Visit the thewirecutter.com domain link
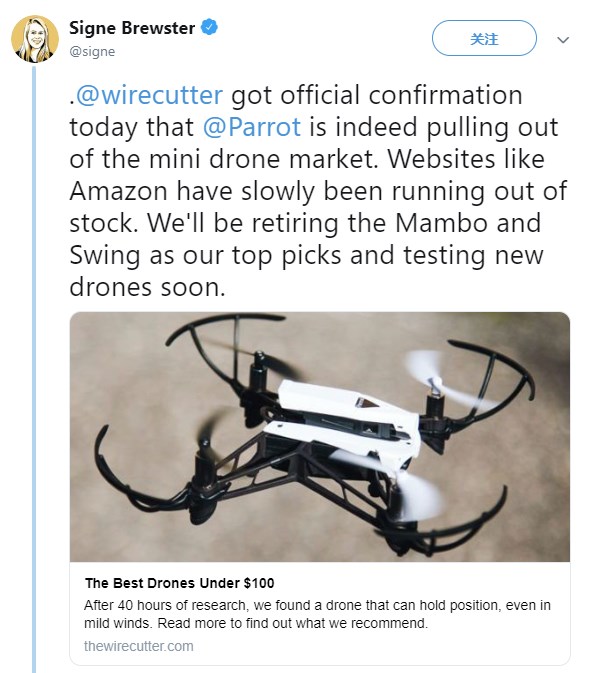Image resolution: width=604 pixels, height=673 pixels. click(139, 646)
